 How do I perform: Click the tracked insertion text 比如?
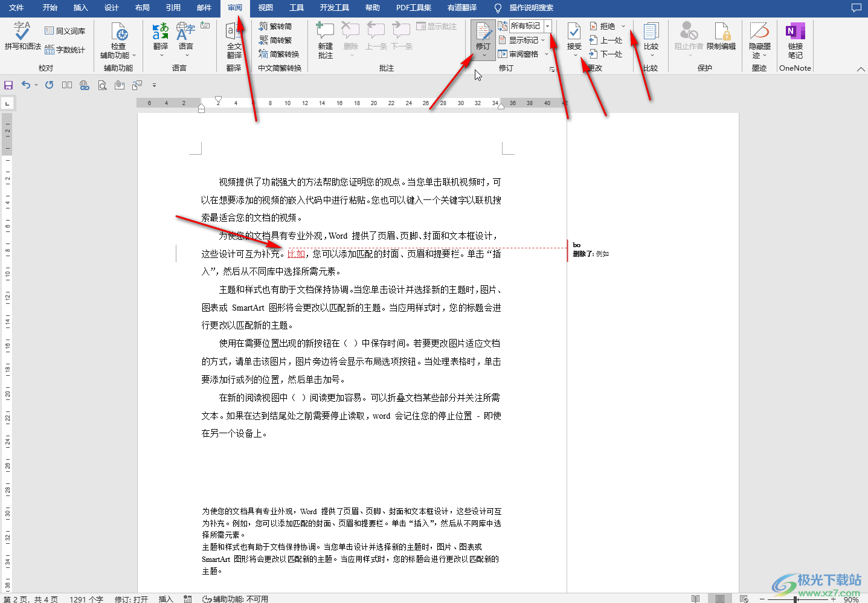point(296,254)
